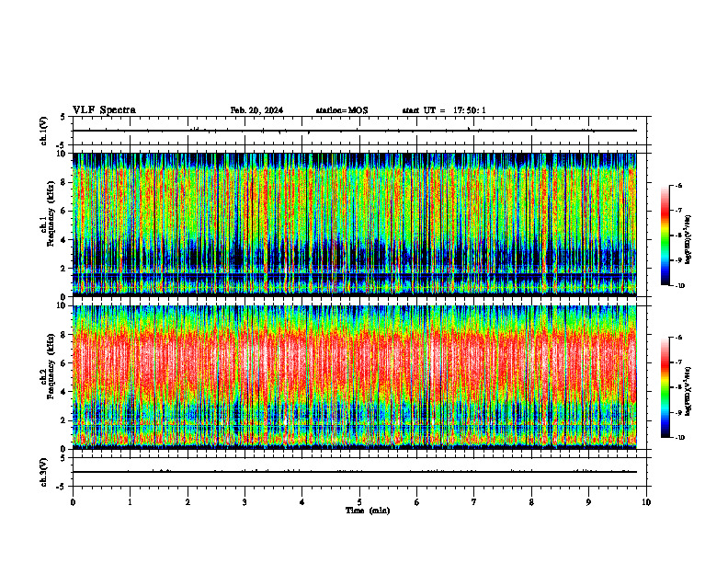Click the "-10" label on ch.1 colorbar

679,286
